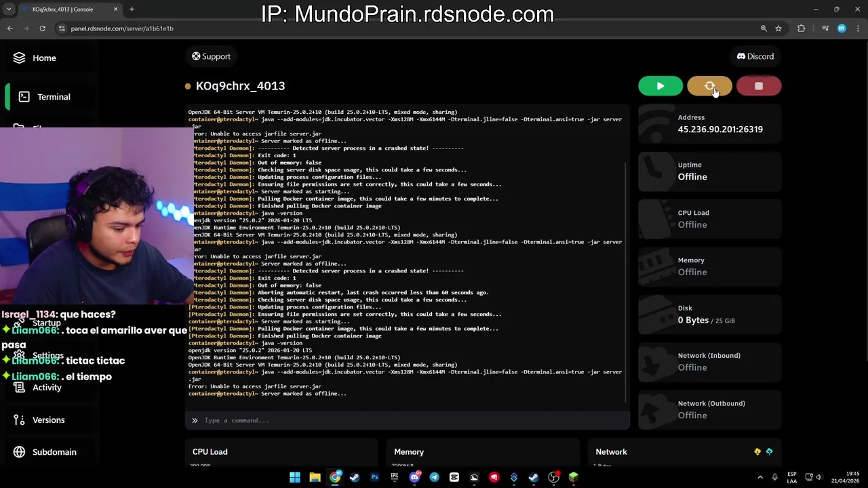
Task: Start the server with the green play button
Action: pyautogui.click(x=660, y=86)
